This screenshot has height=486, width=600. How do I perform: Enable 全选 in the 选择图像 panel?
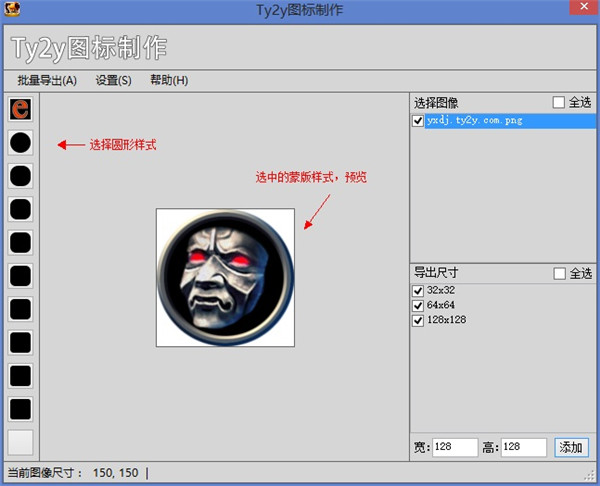coord(559,102)
